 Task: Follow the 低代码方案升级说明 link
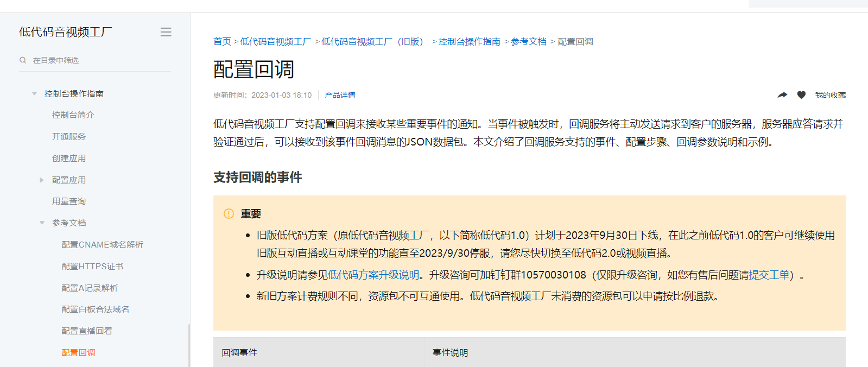(x=373, y=275)
